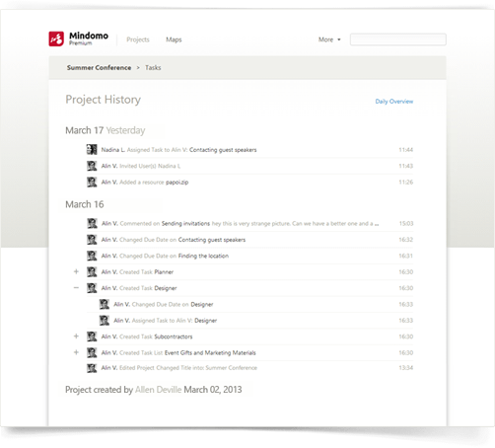Open the Maps menu
This screenshot has width=495, height=448.
tap(174, 39)
